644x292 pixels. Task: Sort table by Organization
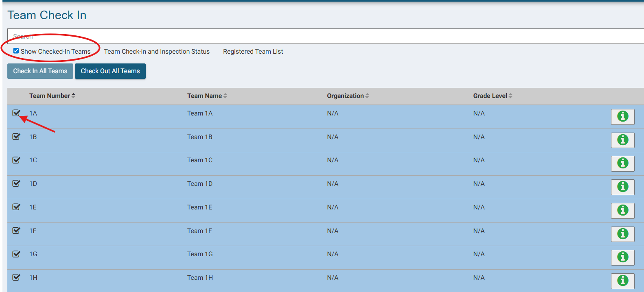[348, 96]
